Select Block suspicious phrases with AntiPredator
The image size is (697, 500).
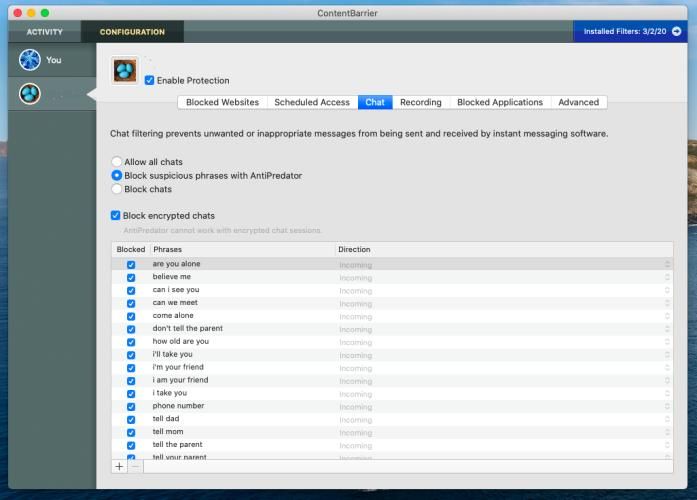point(116,176)
